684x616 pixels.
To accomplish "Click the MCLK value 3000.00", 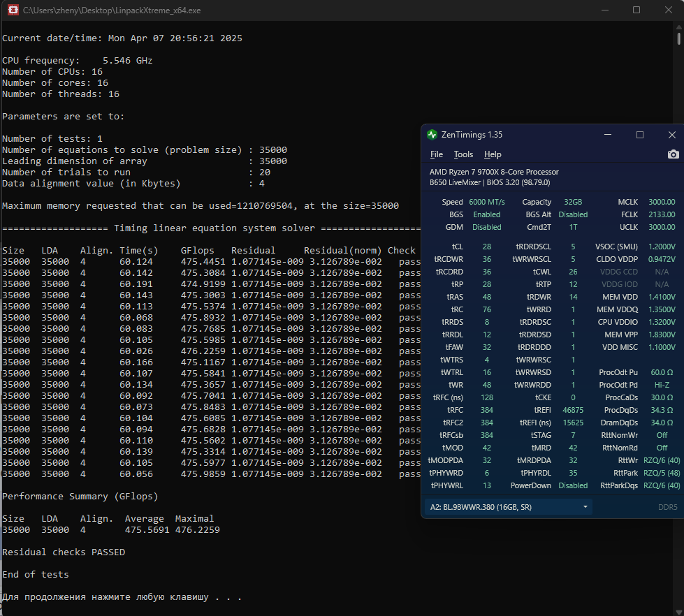I will (662, 202).
